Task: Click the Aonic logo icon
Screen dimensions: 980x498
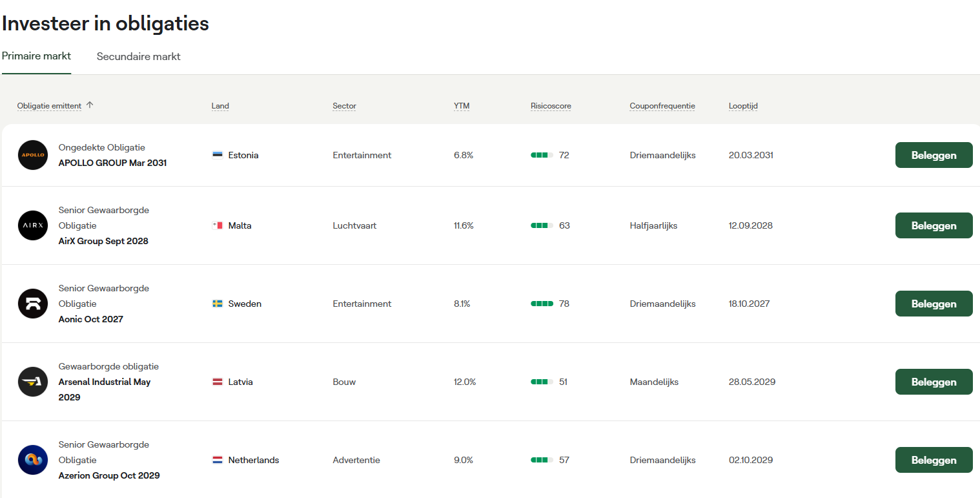Action: 33,304
